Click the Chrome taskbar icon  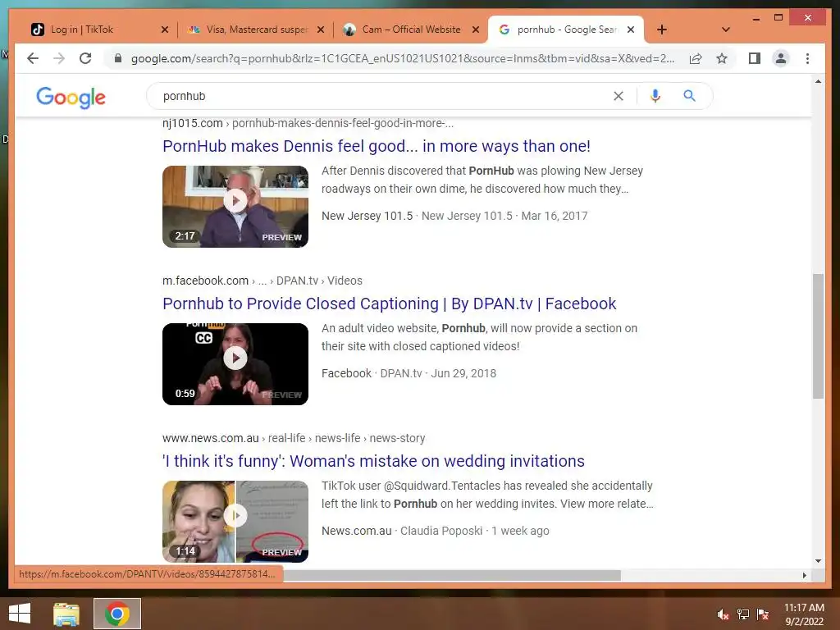click(x=117, y=614)
